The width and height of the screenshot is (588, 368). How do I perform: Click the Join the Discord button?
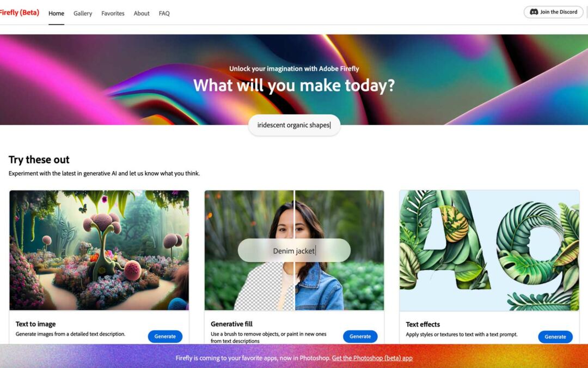point(553,12)
